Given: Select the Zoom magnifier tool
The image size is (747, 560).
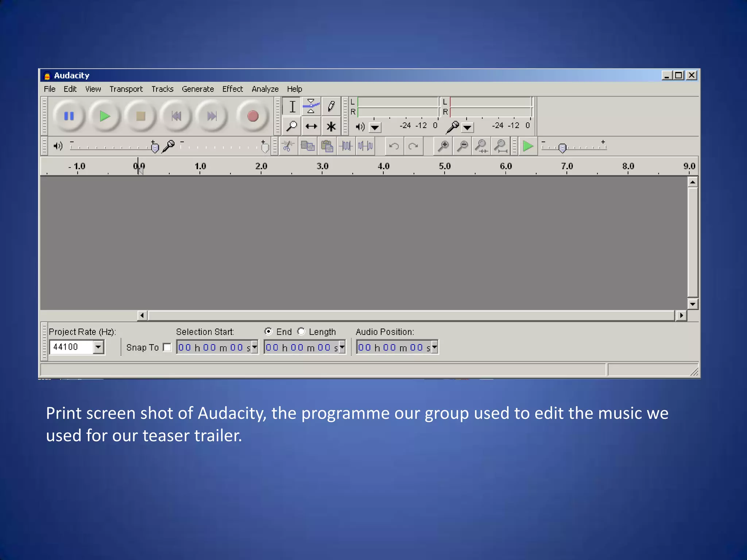Looking at the screenshot, I should click(292, 126).
